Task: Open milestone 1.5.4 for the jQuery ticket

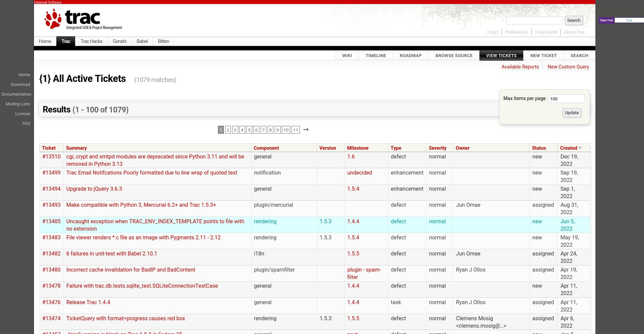Action: click(x=353, y=189)
